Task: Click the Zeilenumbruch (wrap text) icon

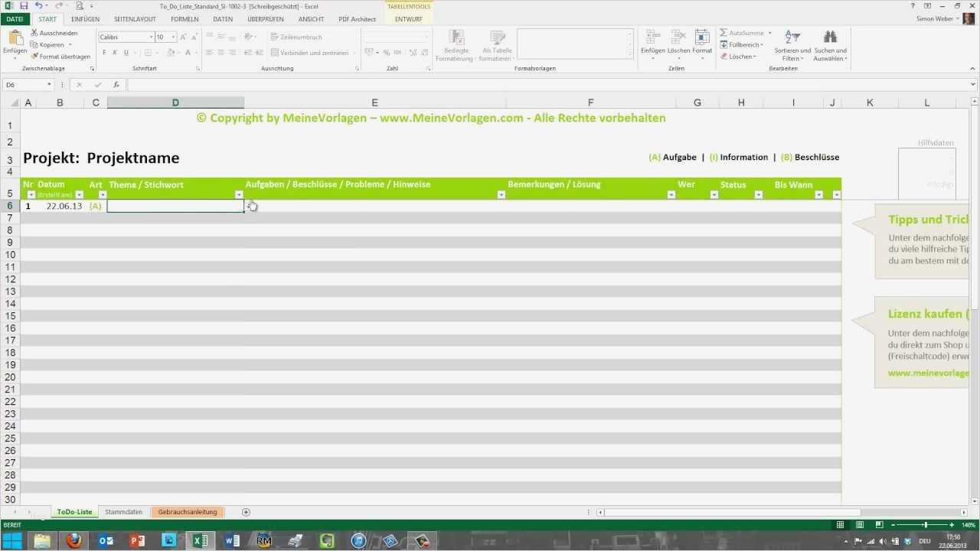Action: [272, 37]
